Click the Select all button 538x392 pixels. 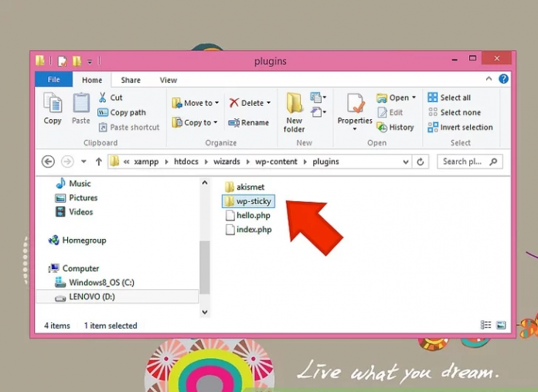click(x=449, y=97)
